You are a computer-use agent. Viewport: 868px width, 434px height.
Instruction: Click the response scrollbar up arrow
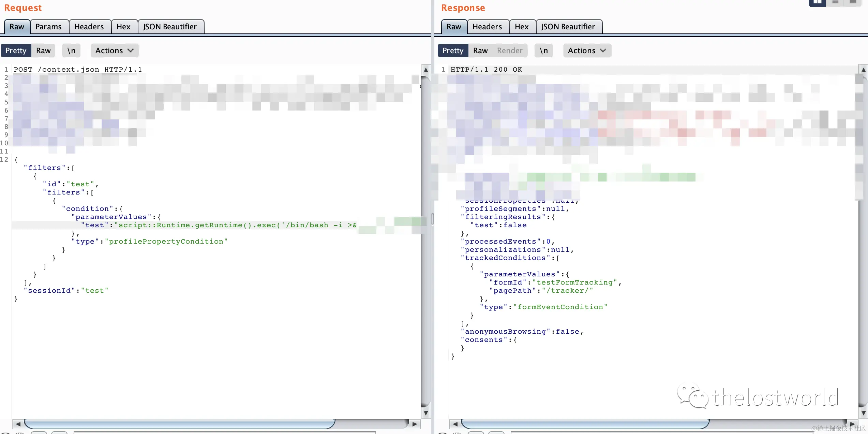click(x=863, y=70)
